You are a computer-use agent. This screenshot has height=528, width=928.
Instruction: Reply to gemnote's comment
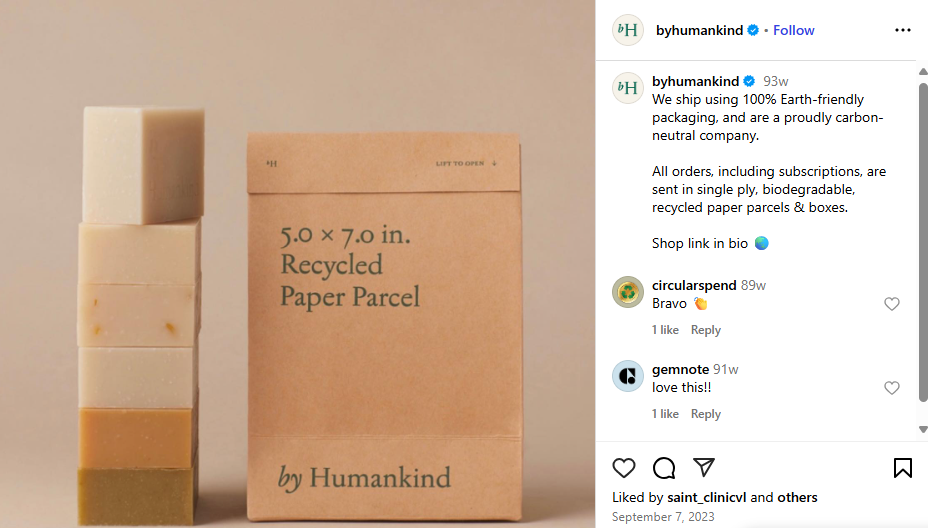[x=705, y=414]
